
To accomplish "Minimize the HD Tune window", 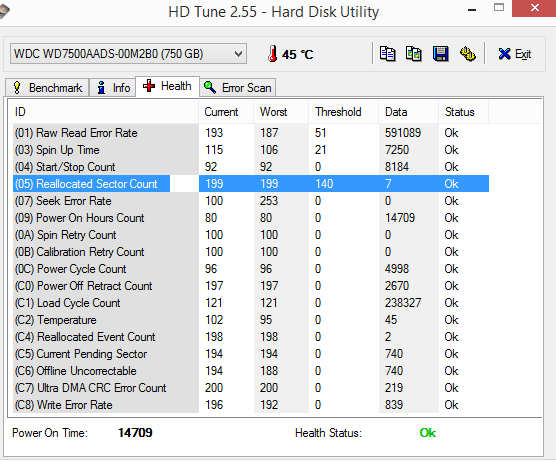I will (x=472, y=9).
